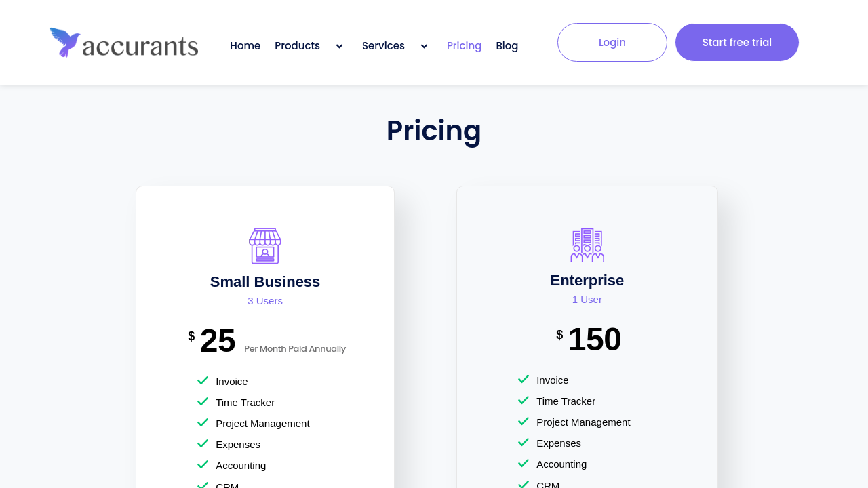Expand the Services dropdown arrow
The height and width of the screenshot is (488, 868).
tap(424, 46)
